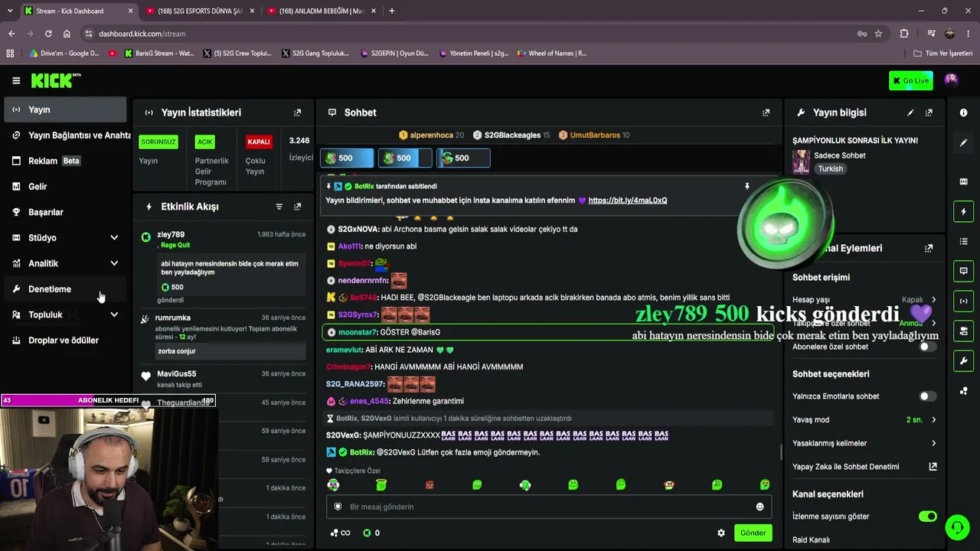
Task: Open Yavaş mod setting chevron
Action: tap(933, 419)
